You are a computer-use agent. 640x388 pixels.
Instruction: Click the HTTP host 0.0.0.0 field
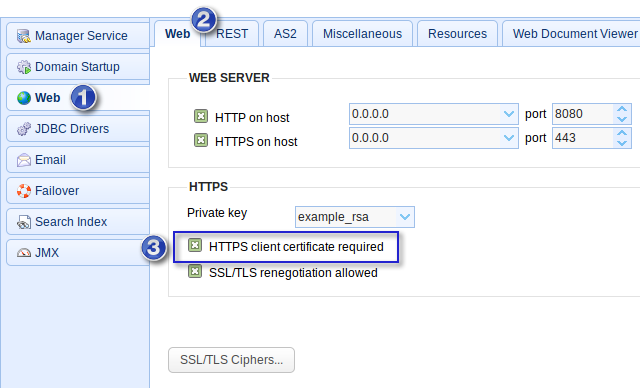coord(425,114)
